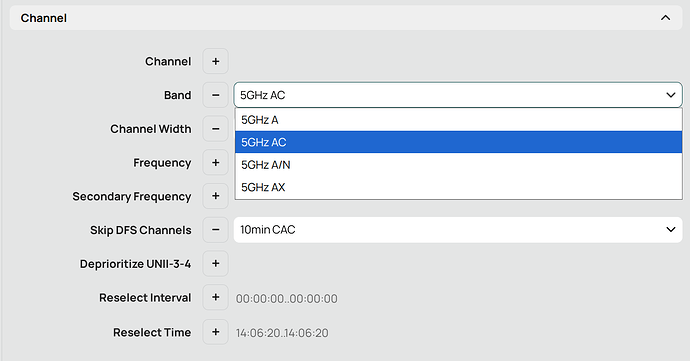The height and width of the screenshot is (361, 690).
Task: Expand Deprioritize UNII-3-4 with its plus button
Action: coord(216,264)
